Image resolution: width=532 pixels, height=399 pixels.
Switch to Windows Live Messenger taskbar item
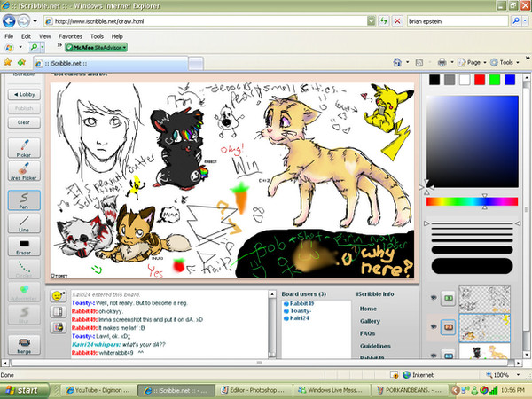pos(330,390)
